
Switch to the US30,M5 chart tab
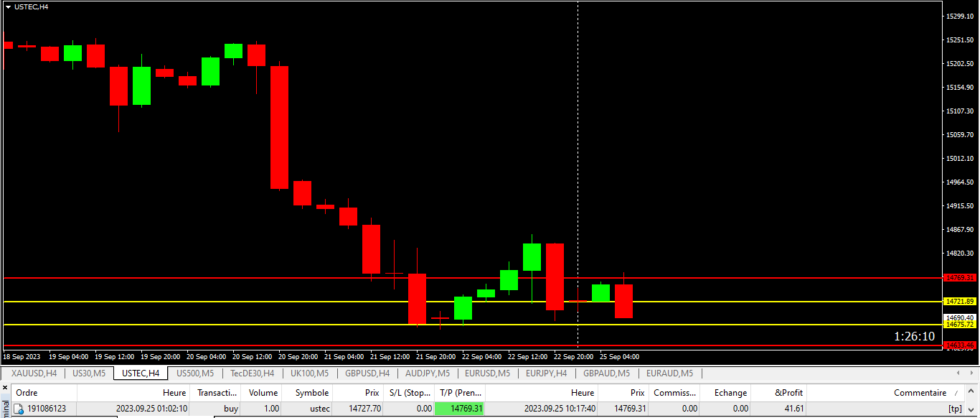tap(89, 373)
